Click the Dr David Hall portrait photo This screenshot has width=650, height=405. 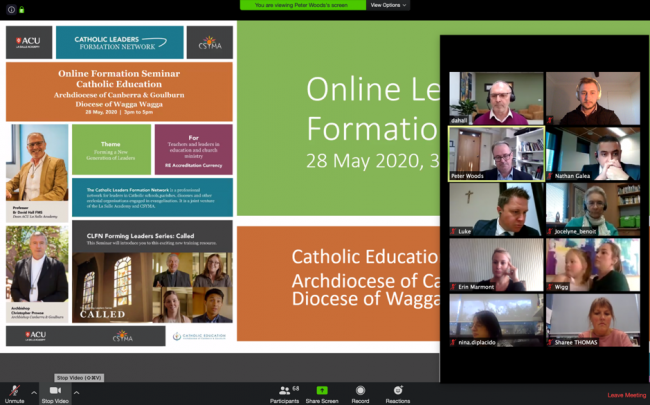tap(37, 162)
